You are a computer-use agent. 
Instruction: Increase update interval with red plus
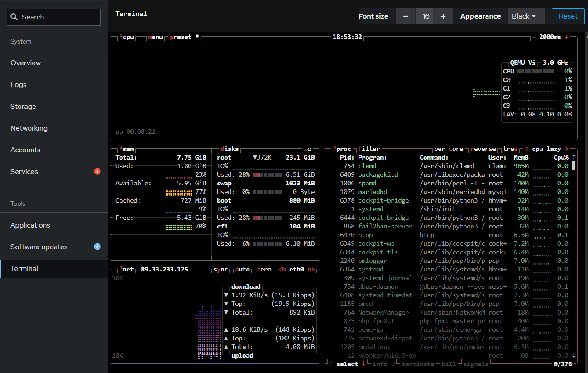pyautogui.click(x=566, y=37)
